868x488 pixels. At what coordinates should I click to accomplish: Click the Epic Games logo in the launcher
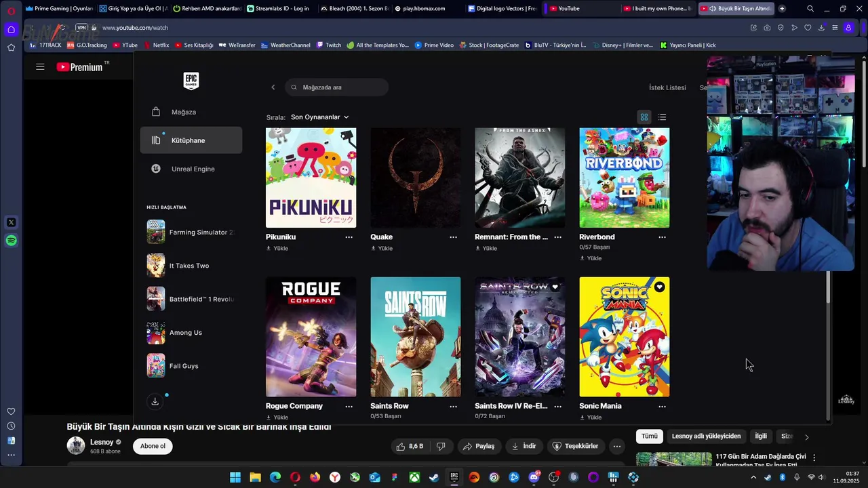[191, 81]
